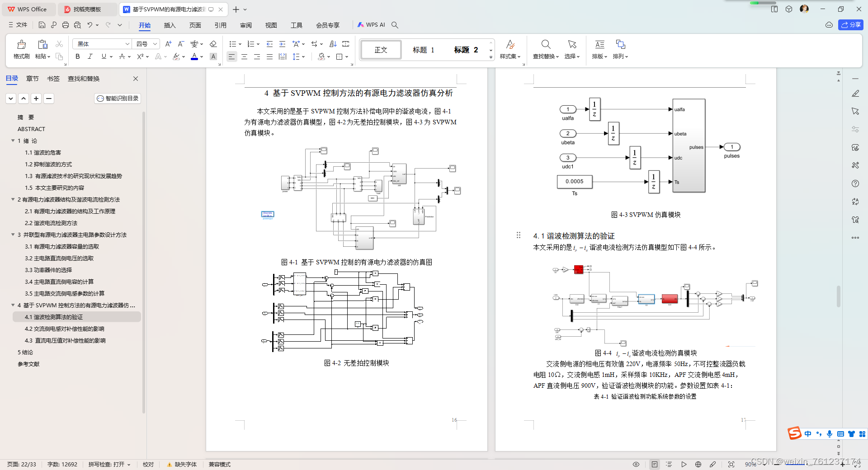The height and width of the screenshot is (470, 868).
Task: Toggle right alignment
Action: 257,56
